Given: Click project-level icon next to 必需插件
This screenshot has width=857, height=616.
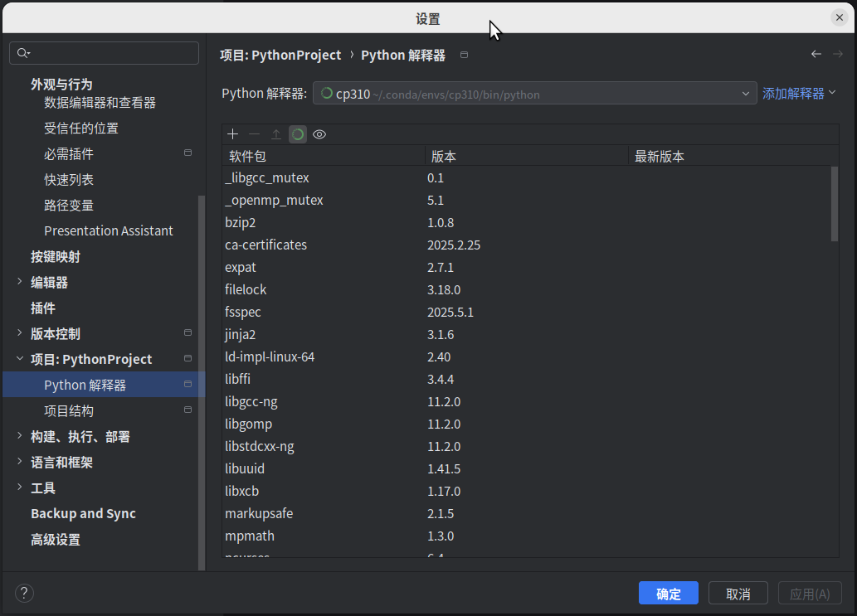Looking at the screenshot, I should click(x=188, y=153).
